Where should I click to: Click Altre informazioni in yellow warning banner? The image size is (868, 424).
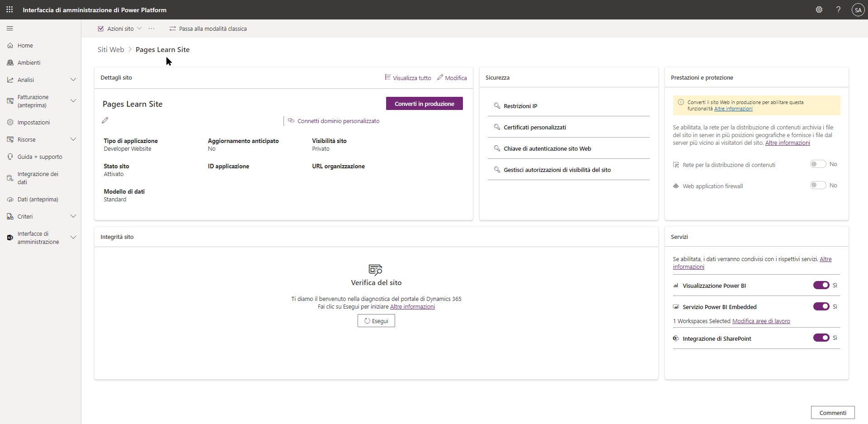coord(733,109)
